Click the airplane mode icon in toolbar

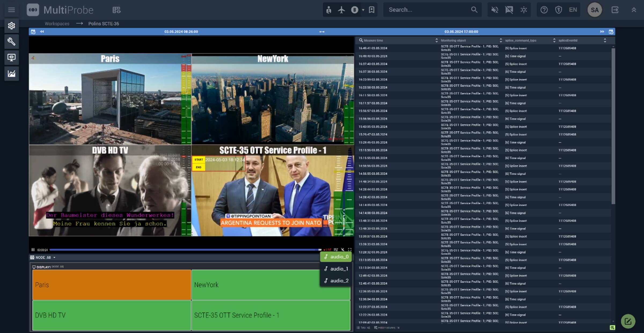pyautogui.click(x=341, y=10)
